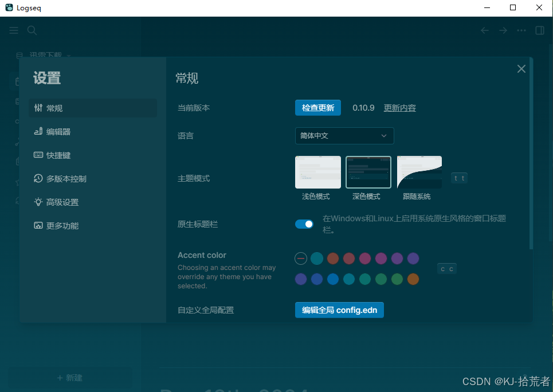Select the 跟随系统 theme thumbnail
This screenshot has width=553, height=392.
419,172
